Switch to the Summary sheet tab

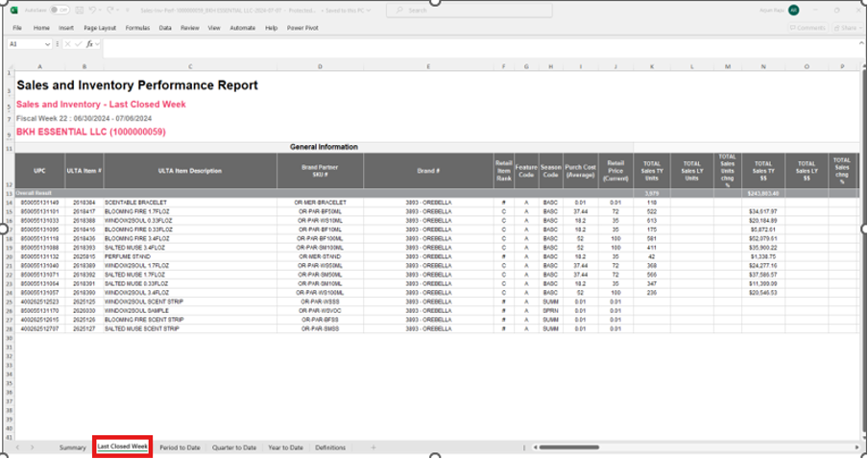pyautogui.click(x=73, y=447)
